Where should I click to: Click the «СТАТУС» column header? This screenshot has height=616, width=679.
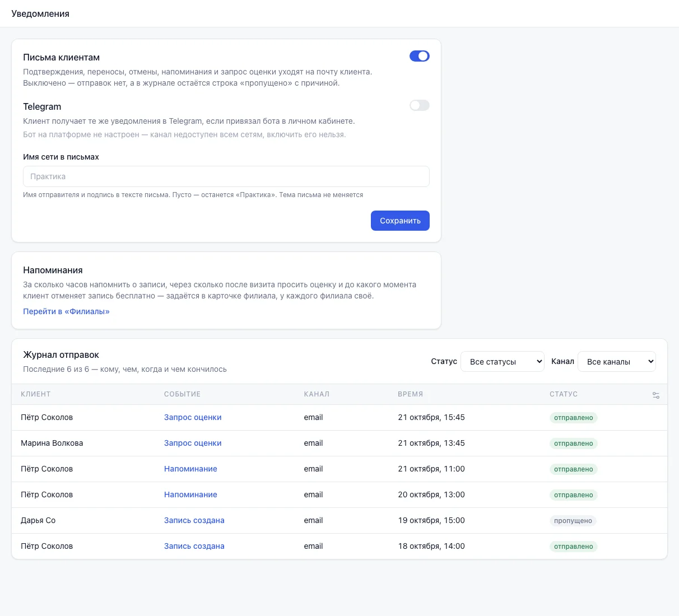(x=564, y=394)
